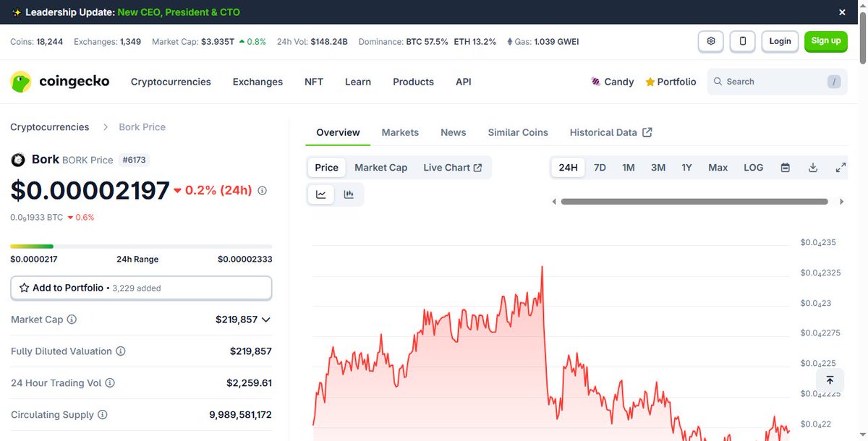Click BTC 57.5% dominance value
The width and height of the screenshot is (868, 441).
(x=427, y=41)
